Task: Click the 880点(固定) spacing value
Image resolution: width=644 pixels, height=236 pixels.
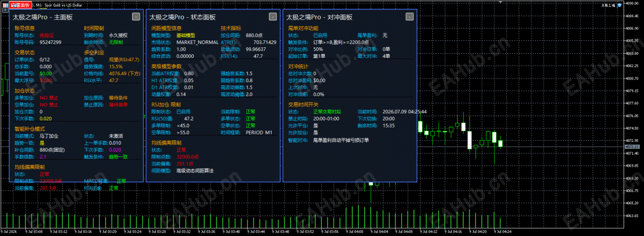Action: (x=53, y=149)
